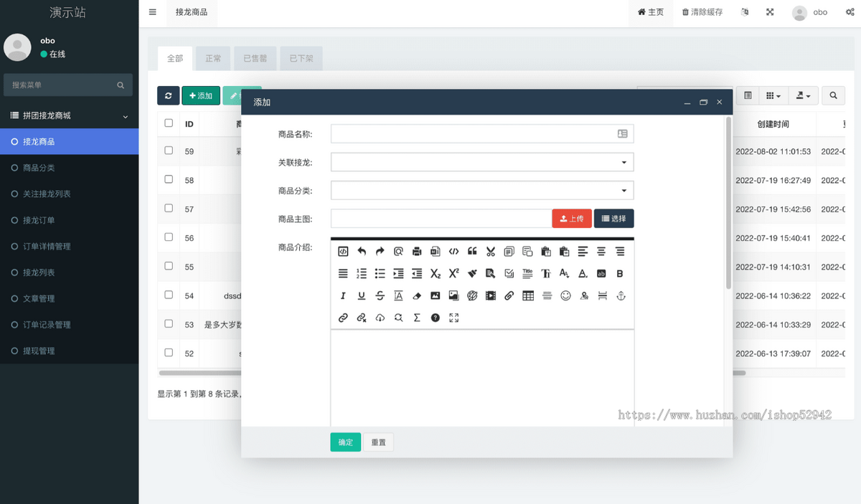The image size is (861, 504).
Task: Toggle strikethrough S in editor
Action: pos(380,295)
